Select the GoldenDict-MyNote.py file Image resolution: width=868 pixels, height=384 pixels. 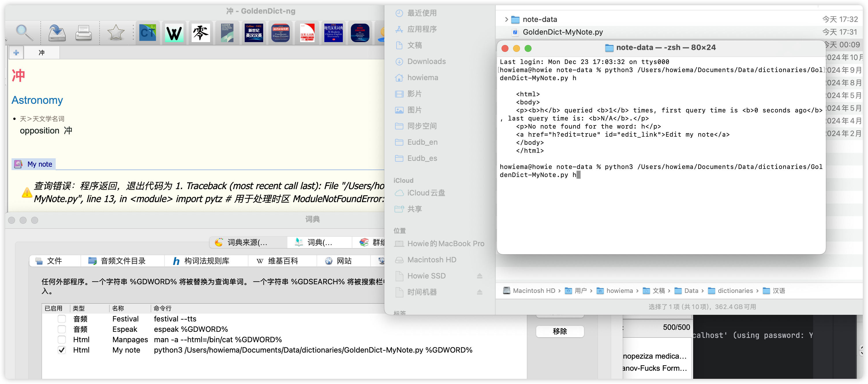(x=562, y=32)
